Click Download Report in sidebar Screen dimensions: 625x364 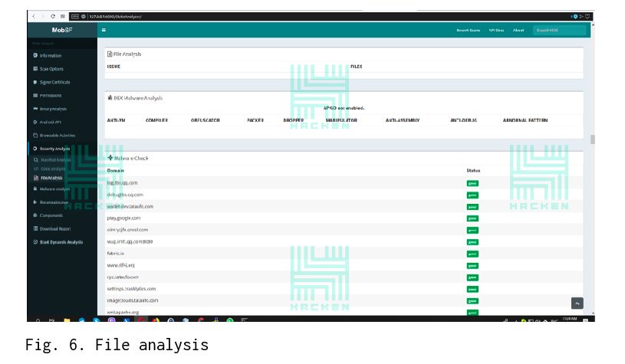55,229
